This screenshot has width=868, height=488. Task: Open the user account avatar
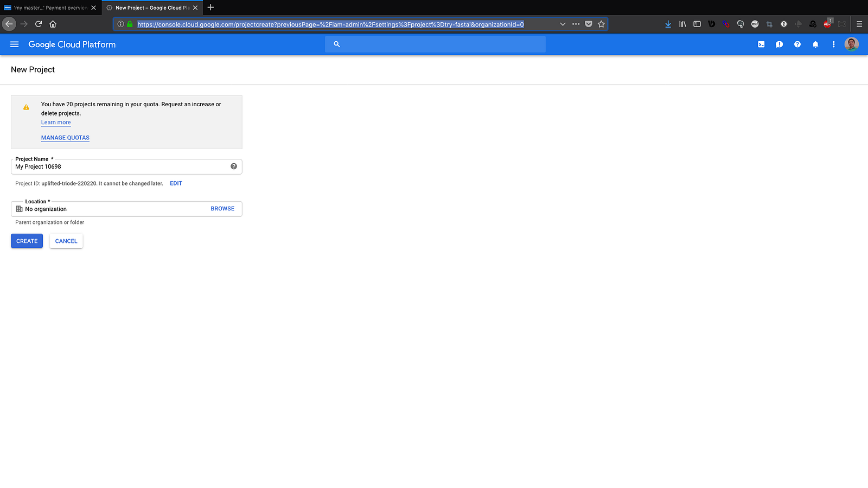click(x=852, y=44)
